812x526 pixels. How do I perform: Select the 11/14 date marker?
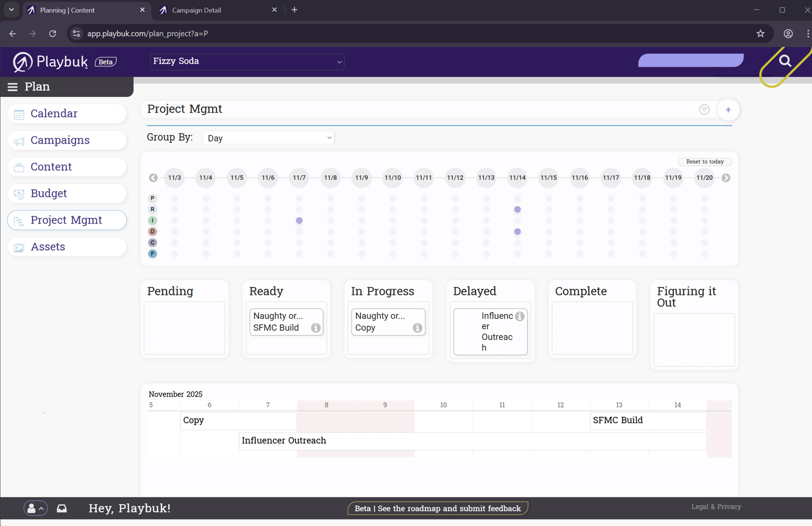[517, 178]
